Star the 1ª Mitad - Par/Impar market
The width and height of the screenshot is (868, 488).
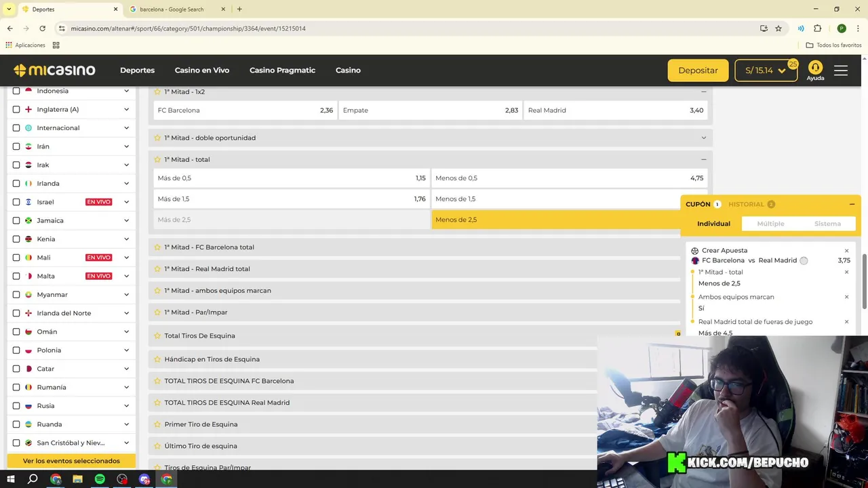click(x=157, y=312)
